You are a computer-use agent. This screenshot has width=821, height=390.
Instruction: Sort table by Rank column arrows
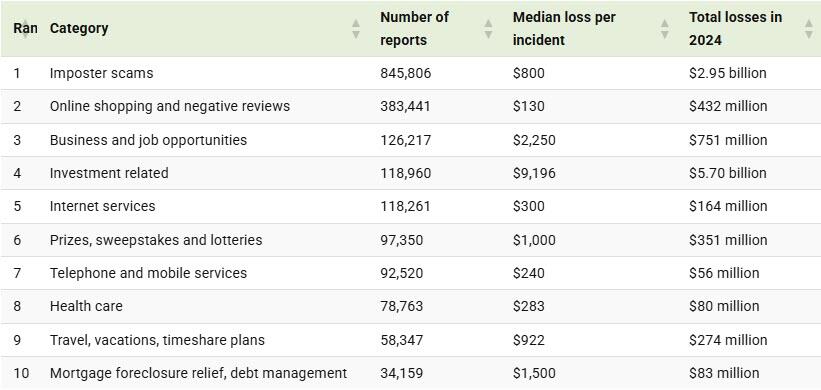point(25,29)
